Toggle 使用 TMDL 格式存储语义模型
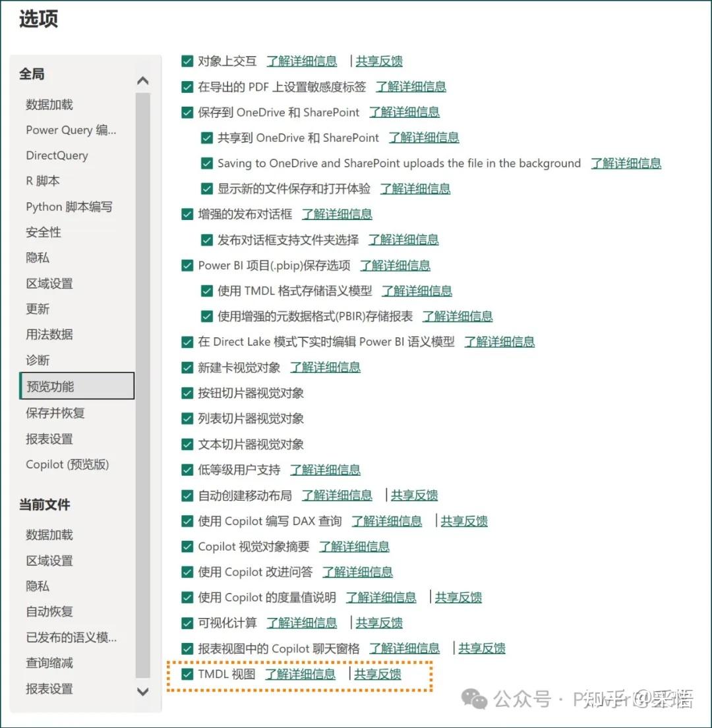Screen dimensions: 712x728 coord(207,291)
